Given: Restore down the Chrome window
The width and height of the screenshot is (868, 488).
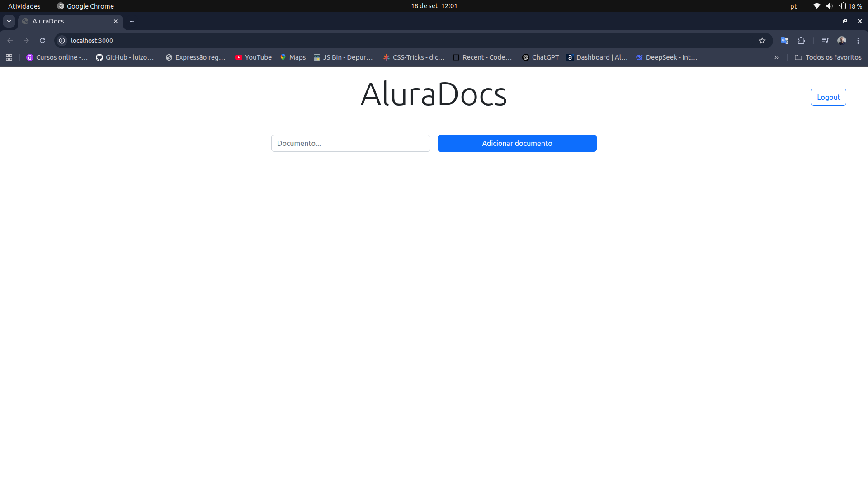Looking at the screenshot, I should tap(845, 21).
